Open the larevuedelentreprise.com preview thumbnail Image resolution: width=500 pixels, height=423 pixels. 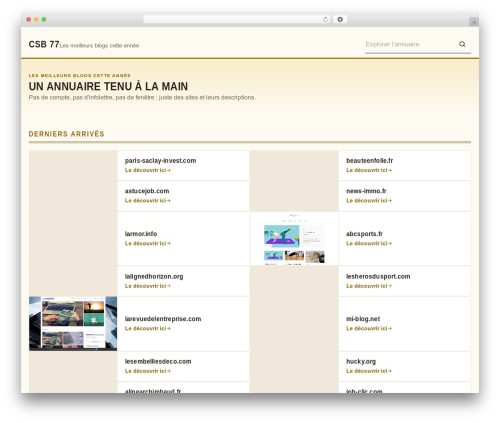(x=73, y=324)
